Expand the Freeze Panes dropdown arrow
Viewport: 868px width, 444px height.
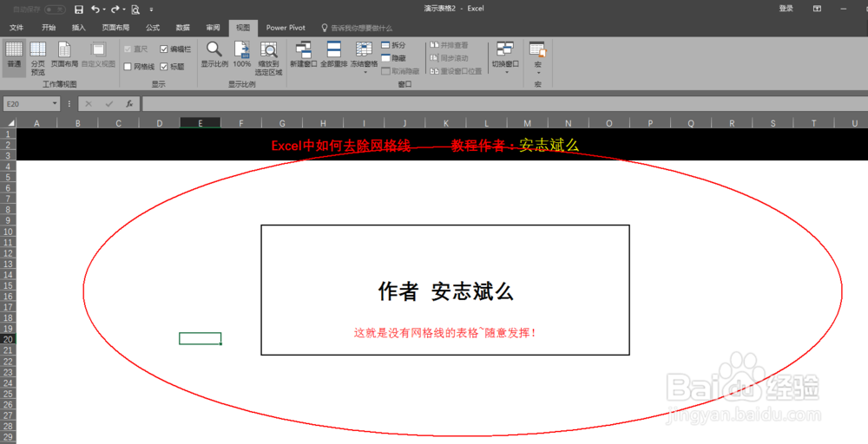365,73
